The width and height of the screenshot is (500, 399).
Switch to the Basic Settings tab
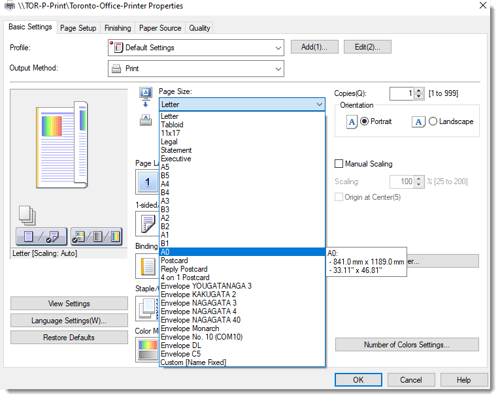click(30, 27)
